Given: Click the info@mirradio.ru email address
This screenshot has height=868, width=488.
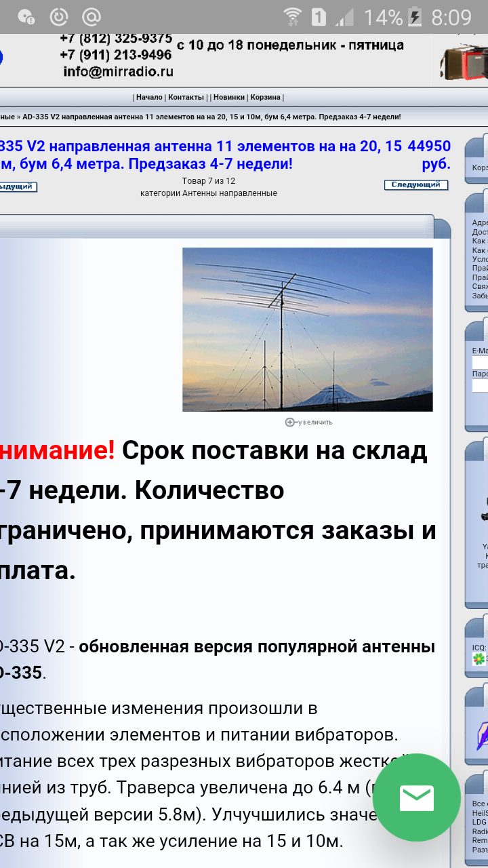Looking at the screenshot, I should (118, 71).
